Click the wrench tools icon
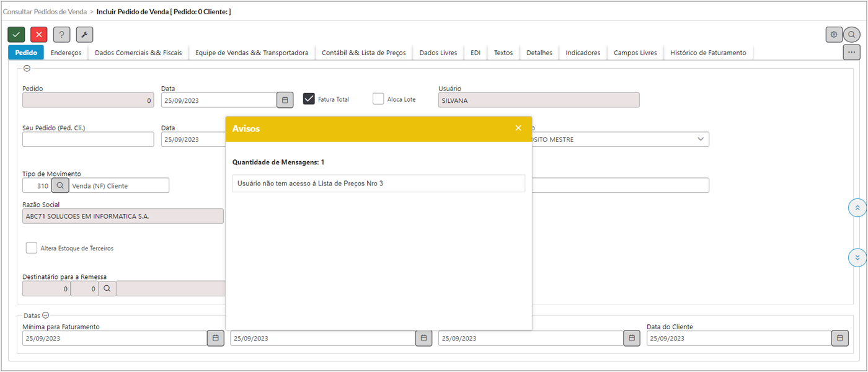 coord(84,35)
